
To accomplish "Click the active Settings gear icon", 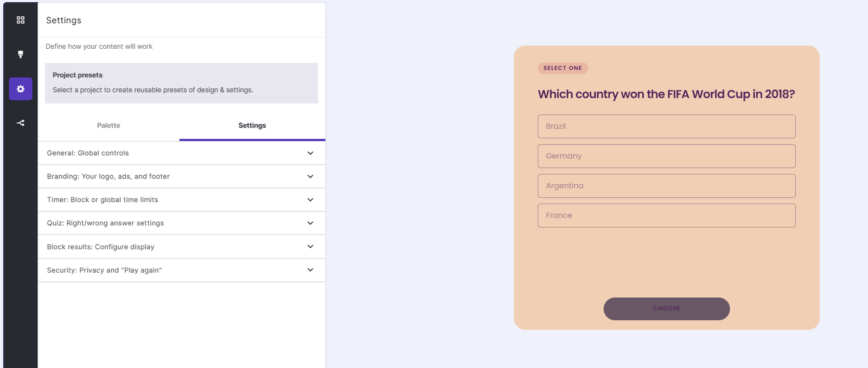I will [20, 88].
